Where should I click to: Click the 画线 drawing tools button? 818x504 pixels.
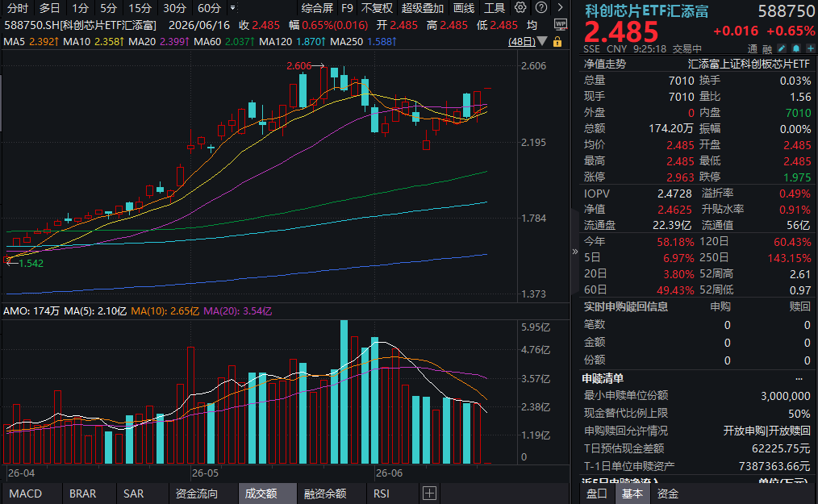[464, 8]
